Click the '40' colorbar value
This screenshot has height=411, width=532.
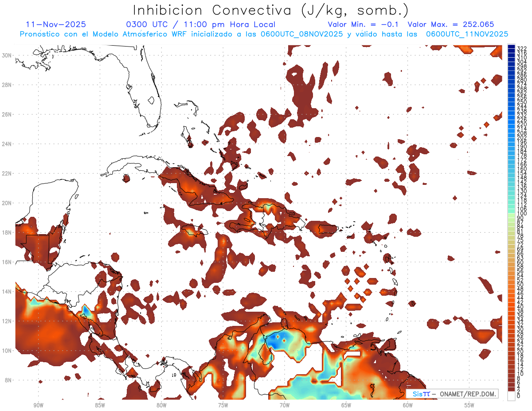point(520,307)
